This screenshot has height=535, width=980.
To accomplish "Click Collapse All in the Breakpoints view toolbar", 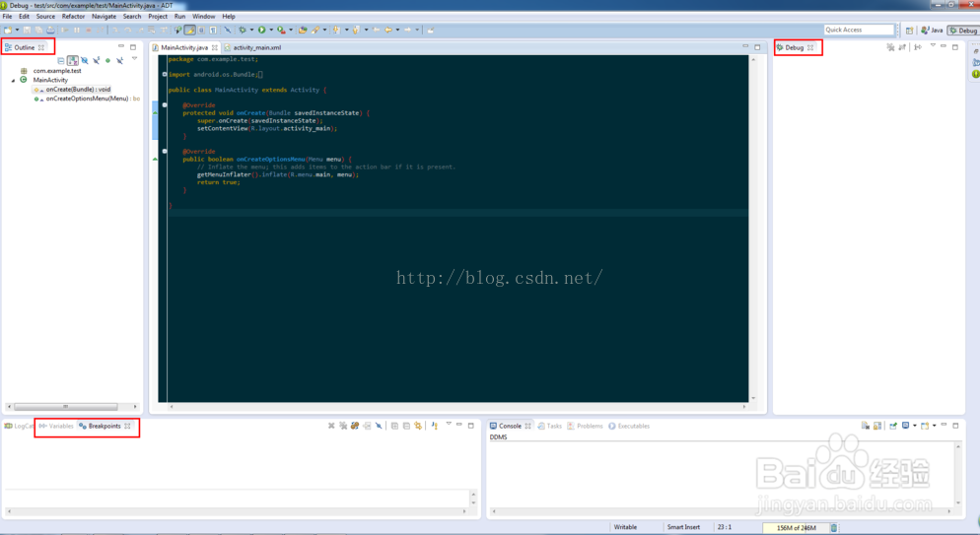I will pyautogui.click(x=406, y=426).
